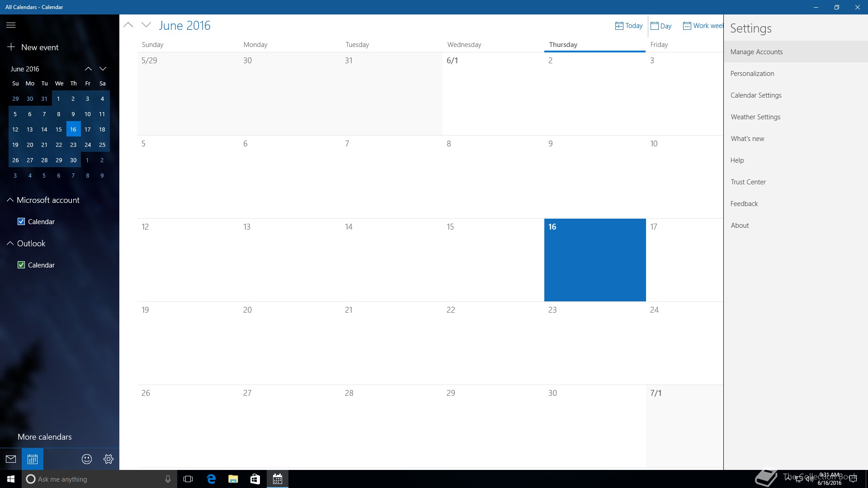Open Weather Settings

click(x=755, y=117)
